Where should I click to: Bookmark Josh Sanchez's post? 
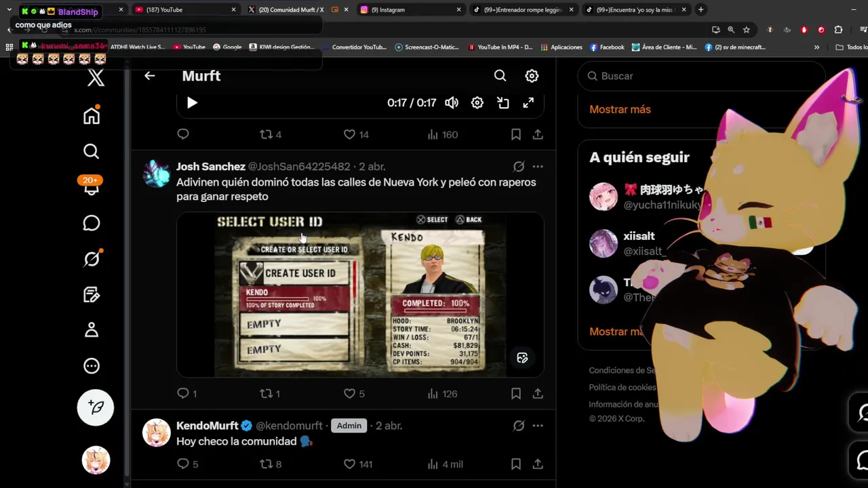[516, 394]
